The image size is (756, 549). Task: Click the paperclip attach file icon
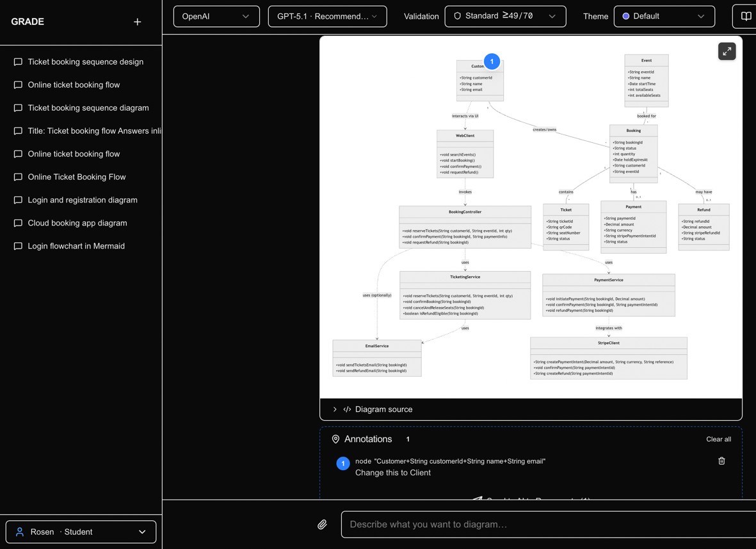point(322,525)
